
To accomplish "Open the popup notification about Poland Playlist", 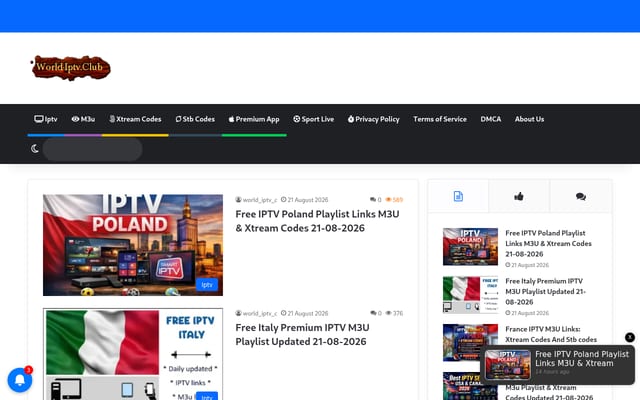I will point(558,364).
